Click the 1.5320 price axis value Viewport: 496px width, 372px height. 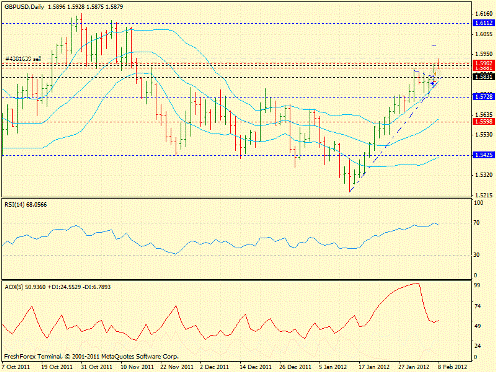[484, 175]
